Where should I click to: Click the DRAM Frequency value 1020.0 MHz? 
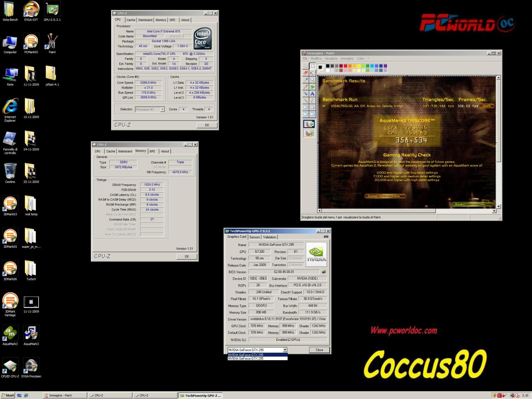pos(152,185)
